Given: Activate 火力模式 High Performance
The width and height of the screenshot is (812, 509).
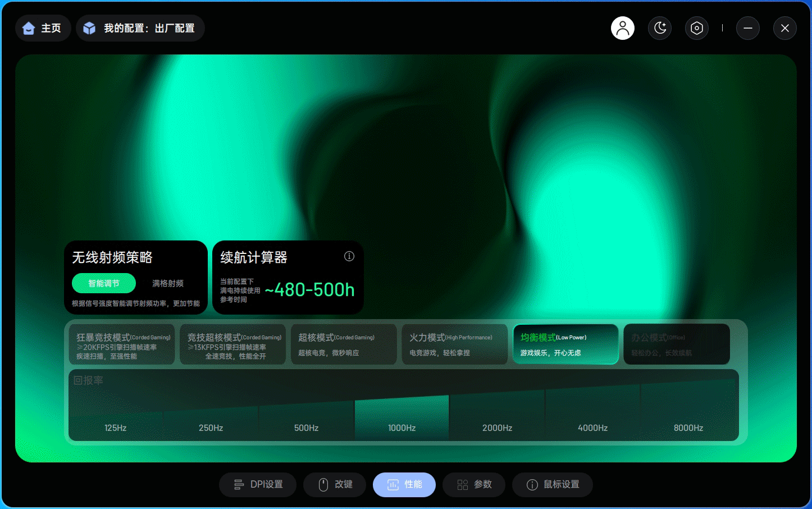Looking at the screenshot, I should [x=454, y=344].
